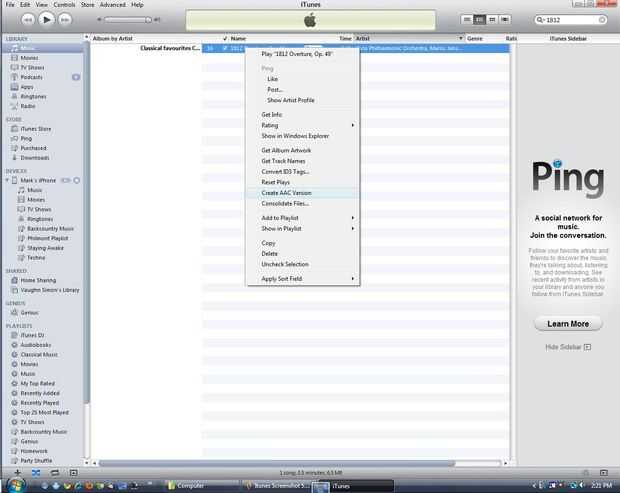
Task: Toggle shuffle button at bottom
Action: point(36,472)
